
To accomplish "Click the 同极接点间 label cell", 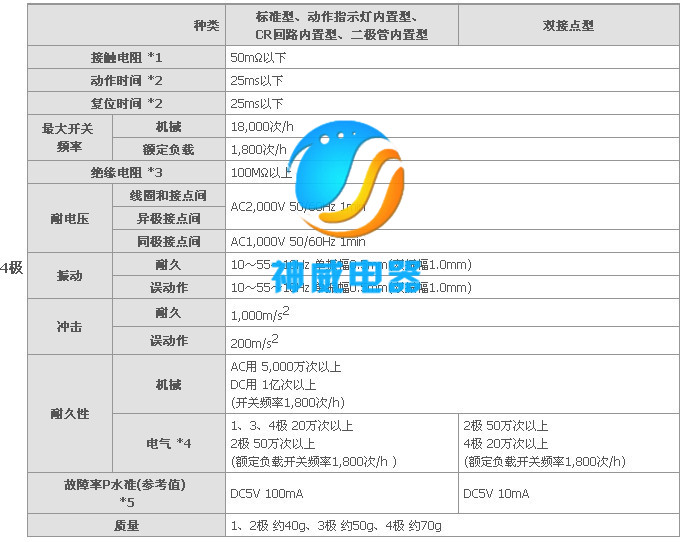I will 168,241.
